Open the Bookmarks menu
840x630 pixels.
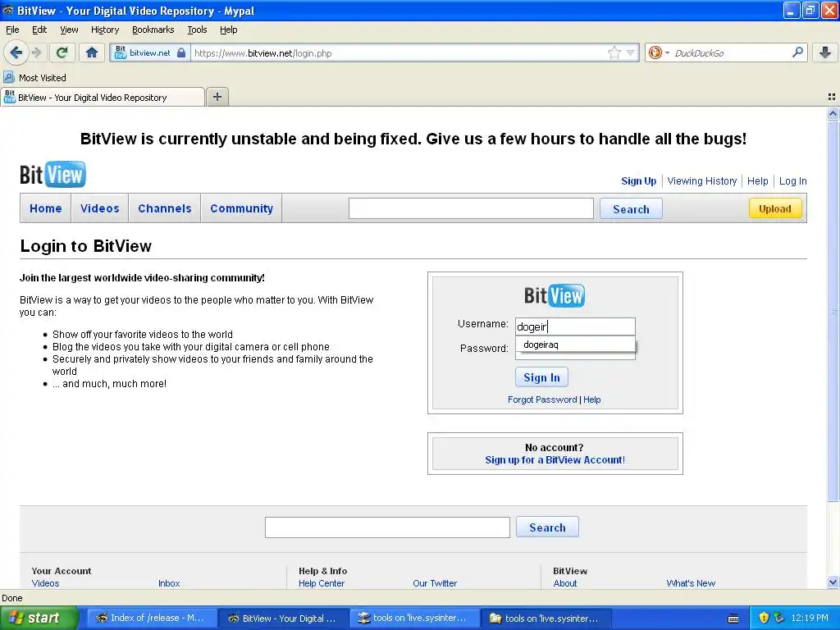153,30
